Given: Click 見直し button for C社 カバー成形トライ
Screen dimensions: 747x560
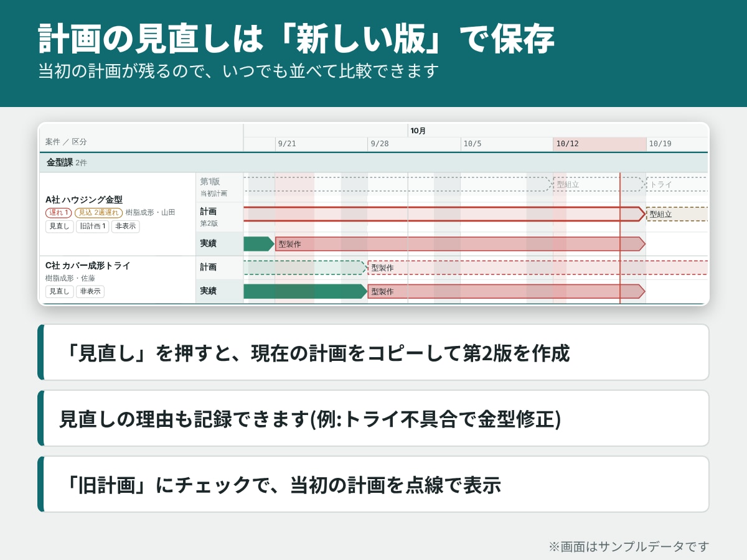Looking at the screenshot, I should tap(59, 291).
